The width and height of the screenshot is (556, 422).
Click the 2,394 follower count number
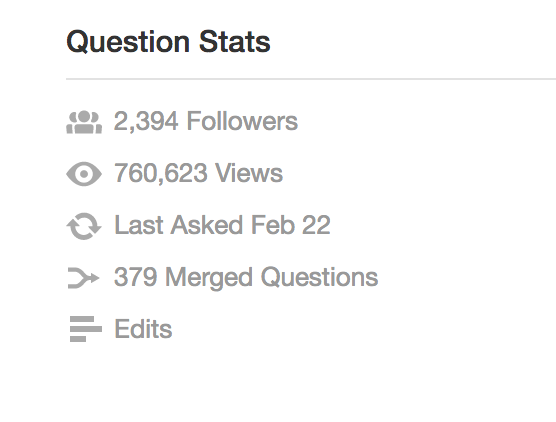pyautogui.click(x=146, y=122)
